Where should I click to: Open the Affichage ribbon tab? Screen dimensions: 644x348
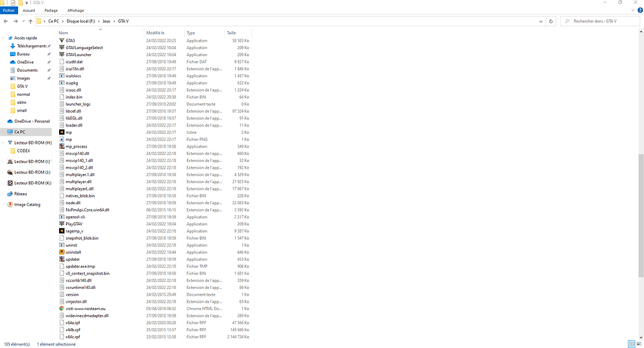pos(75,10)
